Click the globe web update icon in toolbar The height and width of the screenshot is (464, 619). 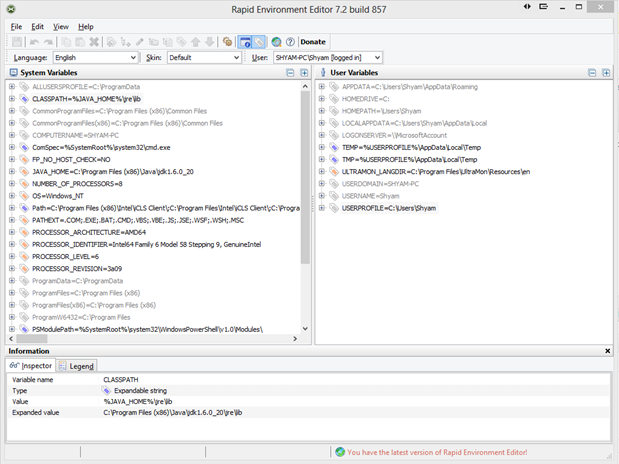tap(276, 42)
